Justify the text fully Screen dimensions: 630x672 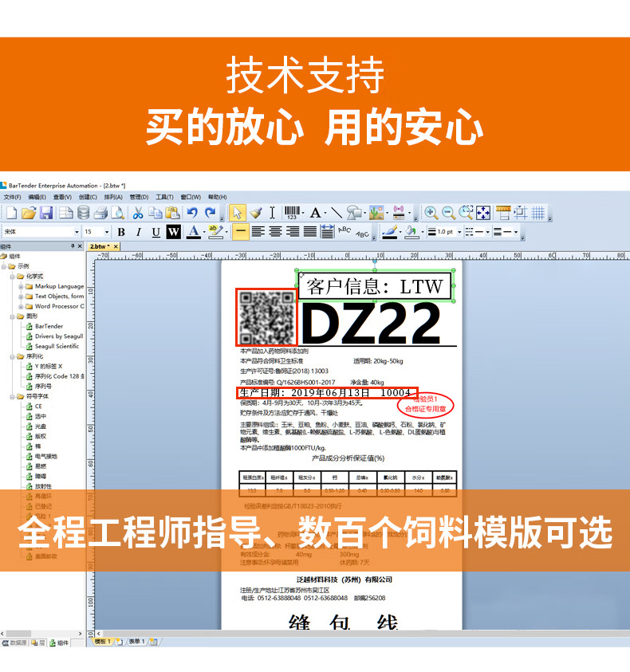click(309, 232)
